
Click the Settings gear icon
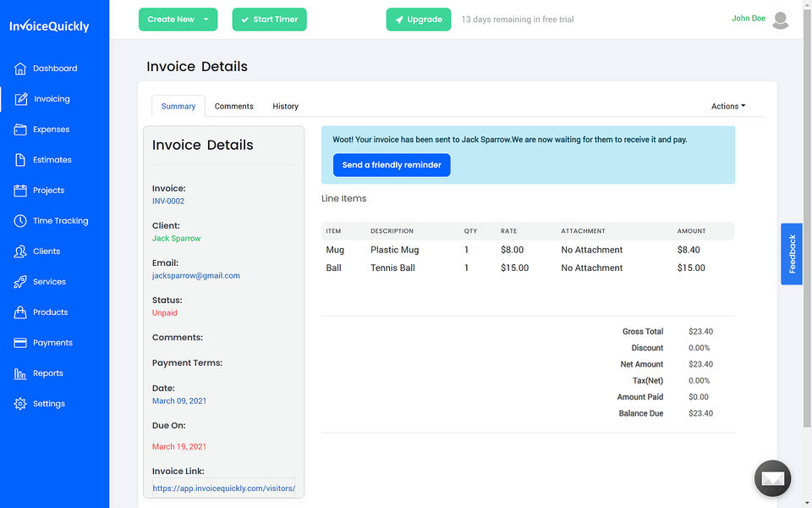click(x=20, y=404)
